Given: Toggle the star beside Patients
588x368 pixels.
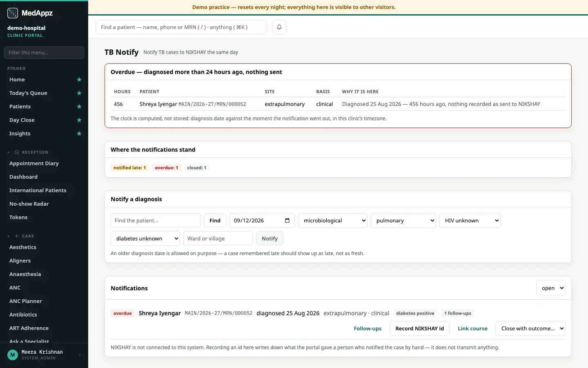Looking at the screenshot, I should click(79, 107).
